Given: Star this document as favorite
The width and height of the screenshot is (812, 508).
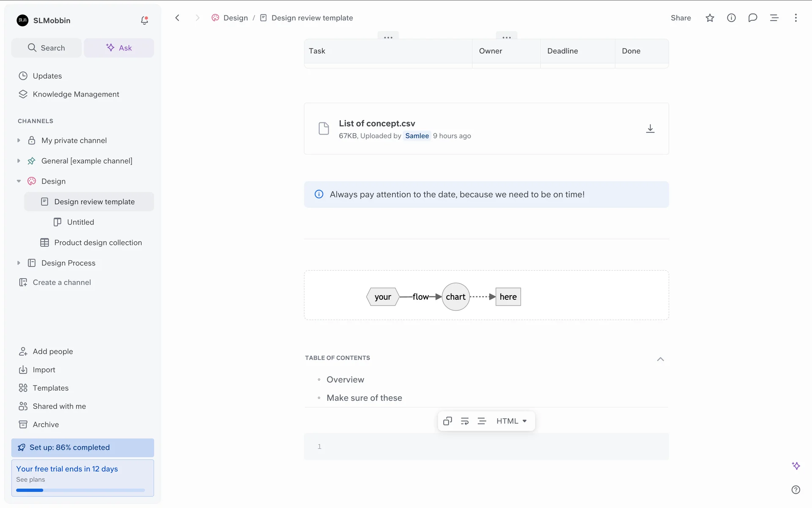Looking at the screenshot, I should pos(710,18).
